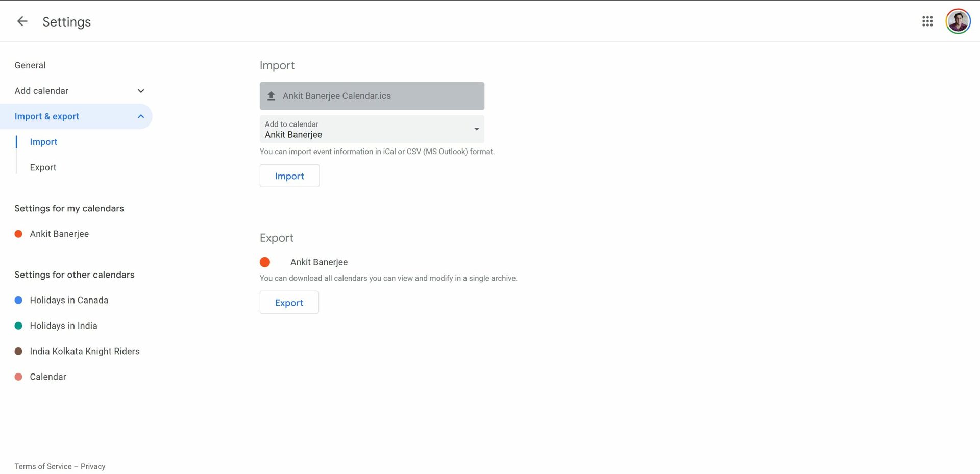The height and width of the screenshot is (474, 980).
Task: Open the Terms of Service link
Action: (43, 467)
